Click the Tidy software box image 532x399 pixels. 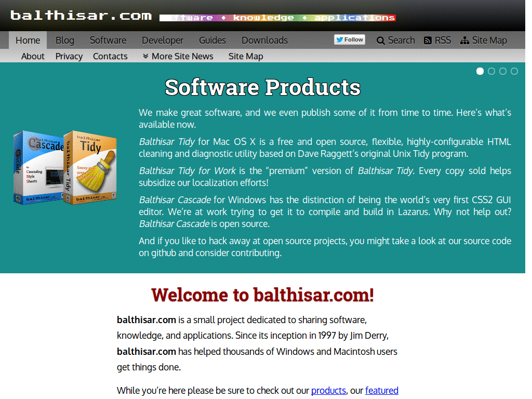[x=90, y=168]
